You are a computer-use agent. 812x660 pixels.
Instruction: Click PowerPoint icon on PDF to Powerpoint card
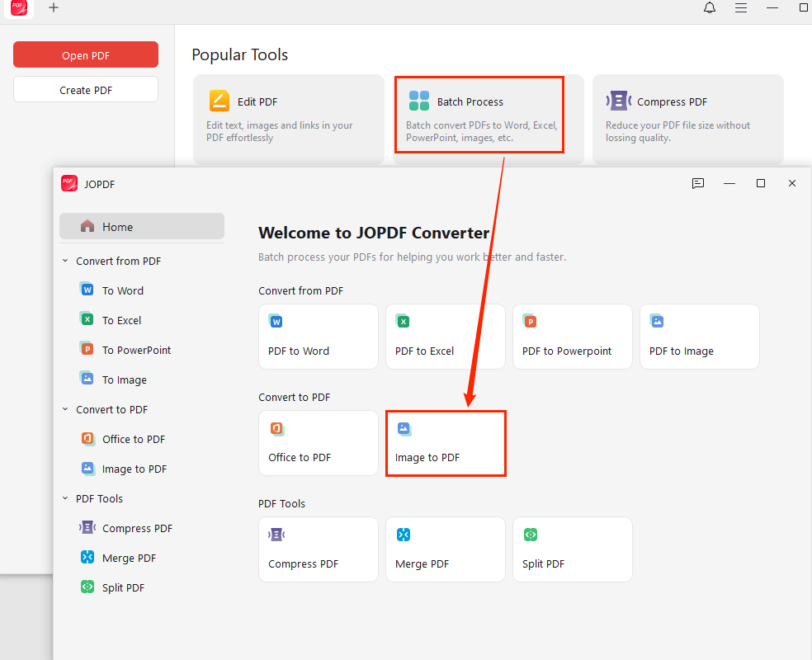530,322
